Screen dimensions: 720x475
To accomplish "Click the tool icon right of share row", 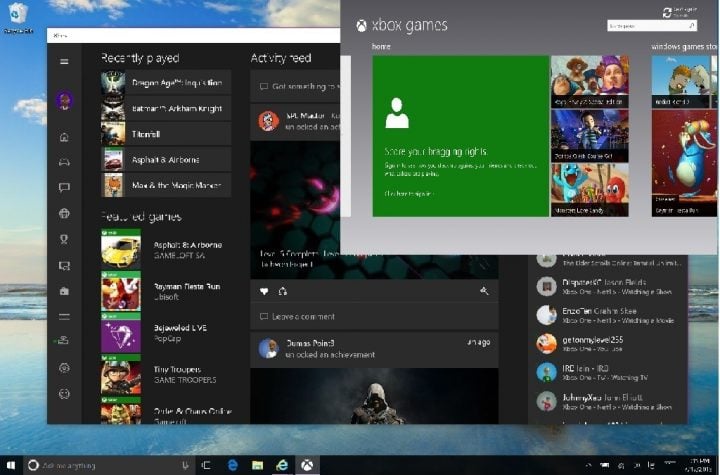I will [484, 291].
